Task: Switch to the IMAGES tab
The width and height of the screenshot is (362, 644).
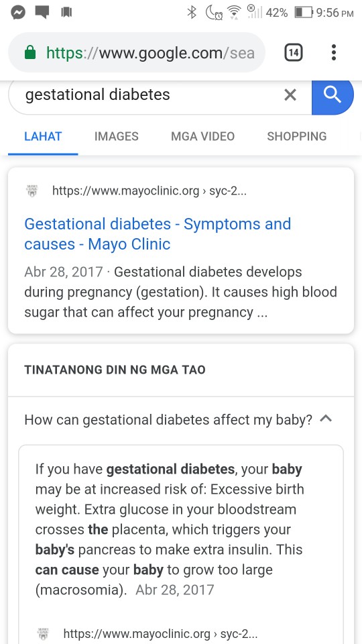Action: pyautogui.click(x=117, y=136)
